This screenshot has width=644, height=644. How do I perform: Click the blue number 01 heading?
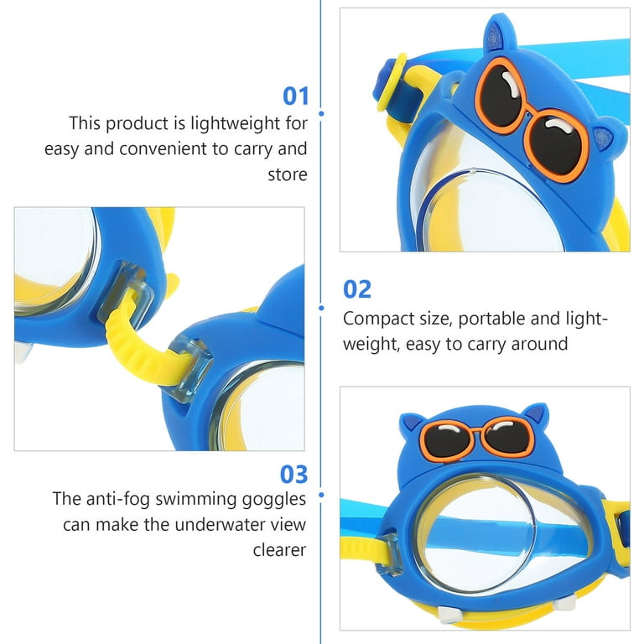click(295, 96)
